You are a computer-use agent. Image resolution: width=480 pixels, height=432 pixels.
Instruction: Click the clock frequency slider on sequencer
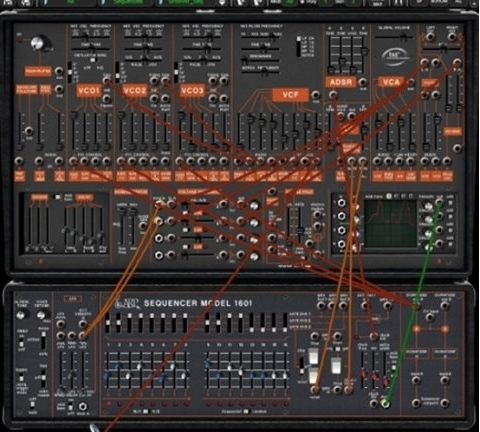pos(364,370)
